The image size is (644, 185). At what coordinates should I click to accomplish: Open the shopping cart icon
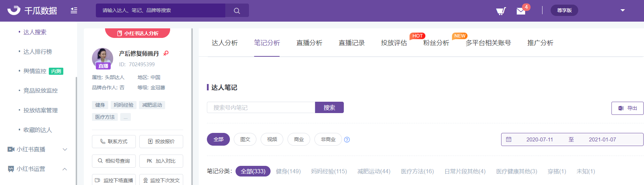[x=501, y=11]
